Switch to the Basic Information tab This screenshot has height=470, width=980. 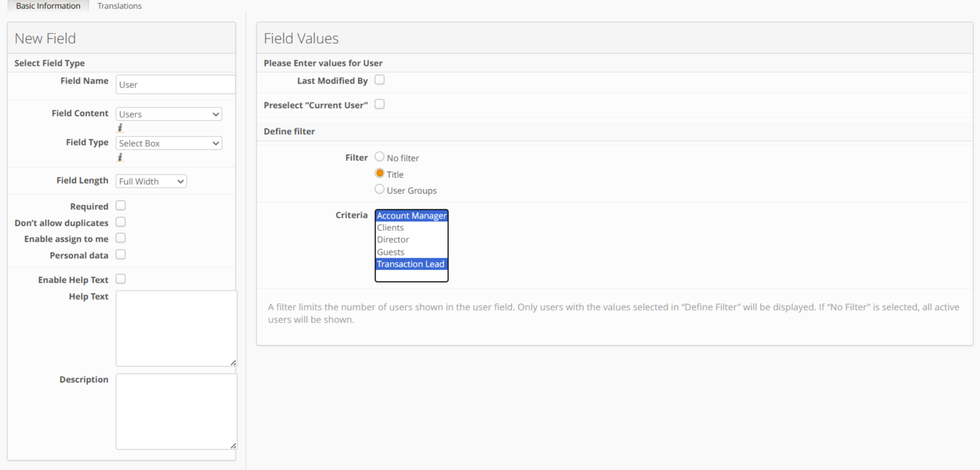pos(48,6)
